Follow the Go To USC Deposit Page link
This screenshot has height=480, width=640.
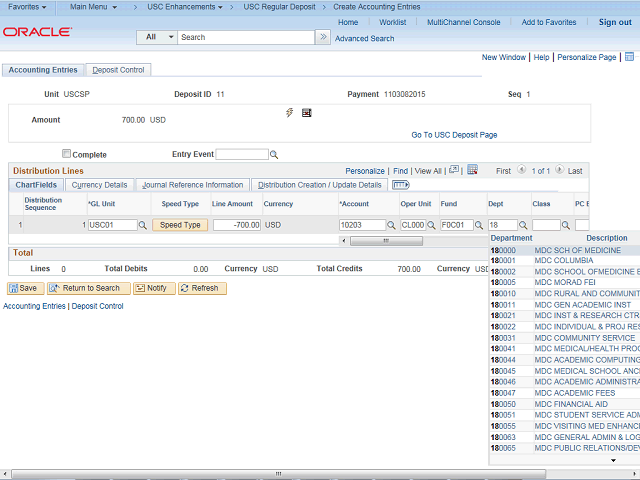pos(454,134)
